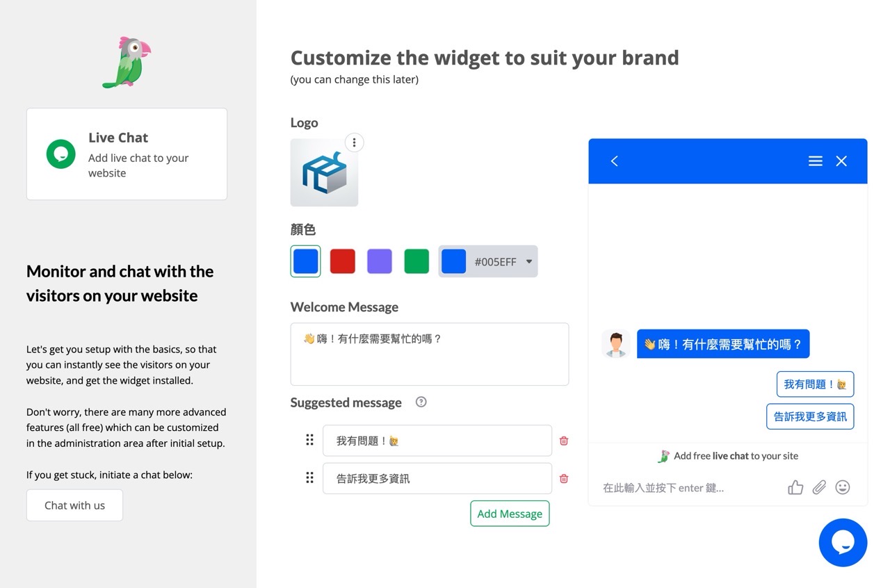Viewport: 890px width, 588px height.
Task: Click the Add Message button
Action: pyautogui.click(x=510, y=514)
